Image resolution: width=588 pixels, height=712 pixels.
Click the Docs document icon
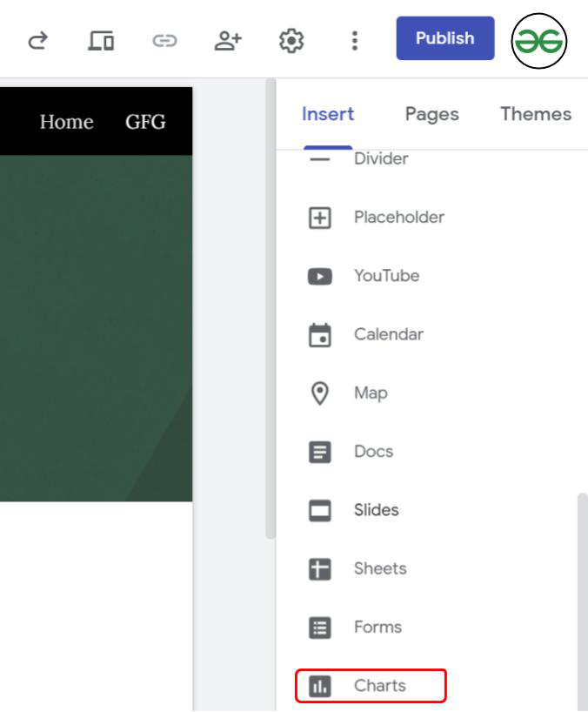click(320, 452)
